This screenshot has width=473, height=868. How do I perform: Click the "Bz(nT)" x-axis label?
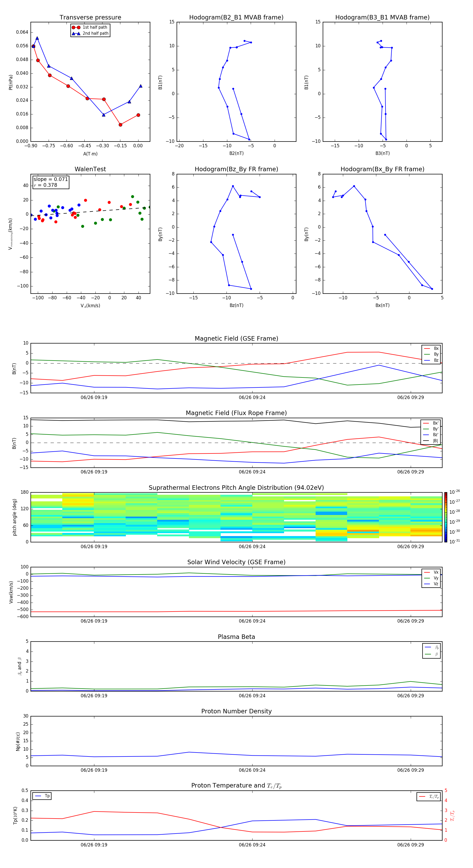click(236, 305)
